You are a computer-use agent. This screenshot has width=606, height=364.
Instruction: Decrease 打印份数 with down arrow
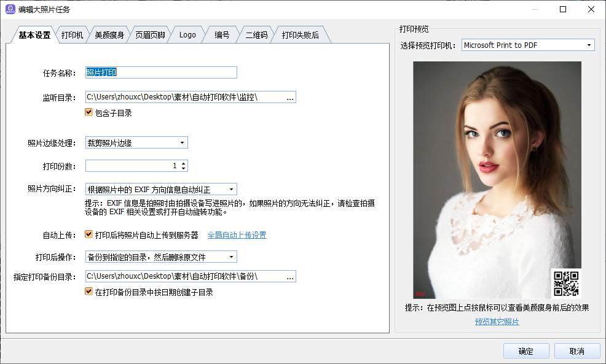[x=184, y=168]
